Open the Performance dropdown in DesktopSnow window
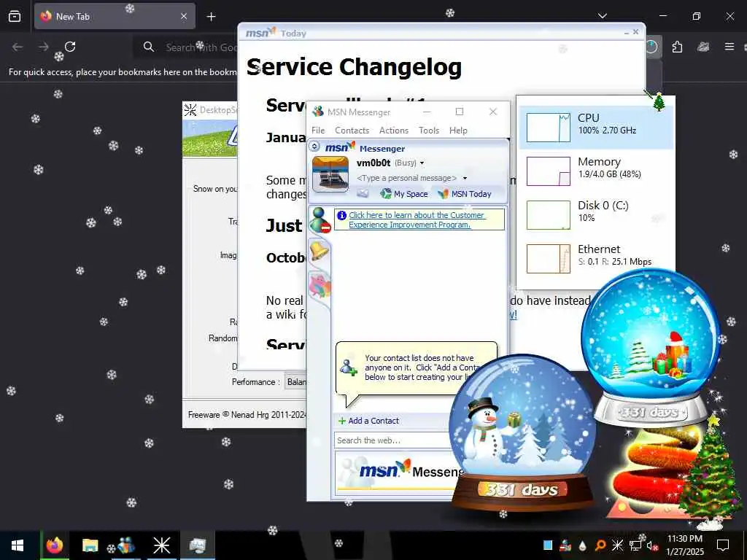Screen dimensions: 747x560 click(x=295, y=382)
